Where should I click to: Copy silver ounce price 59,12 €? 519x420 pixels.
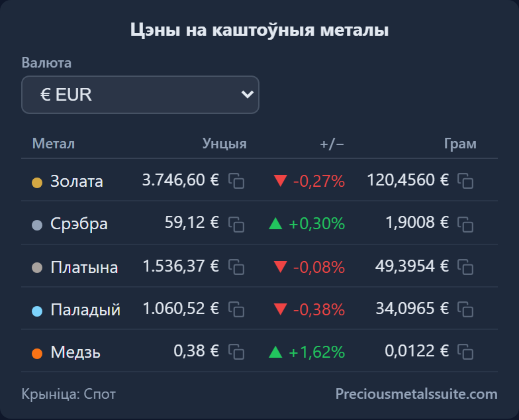pyautogui.click(x=236, y=224)
